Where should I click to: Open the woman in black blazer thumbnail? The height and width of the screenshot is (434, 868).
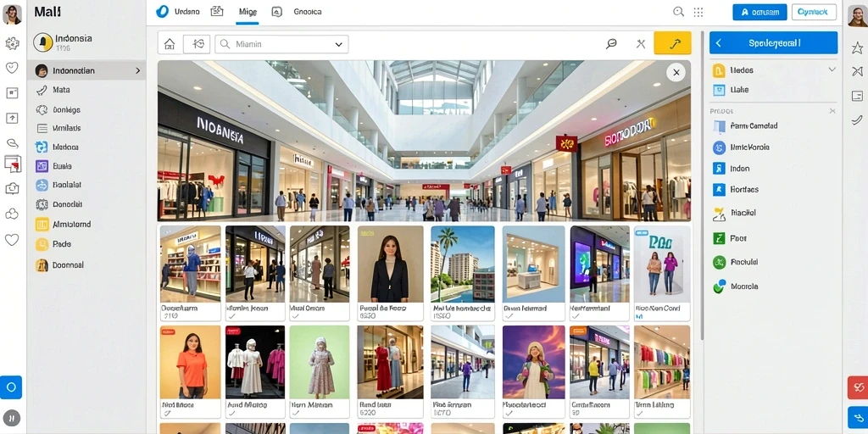click(390, 273)
